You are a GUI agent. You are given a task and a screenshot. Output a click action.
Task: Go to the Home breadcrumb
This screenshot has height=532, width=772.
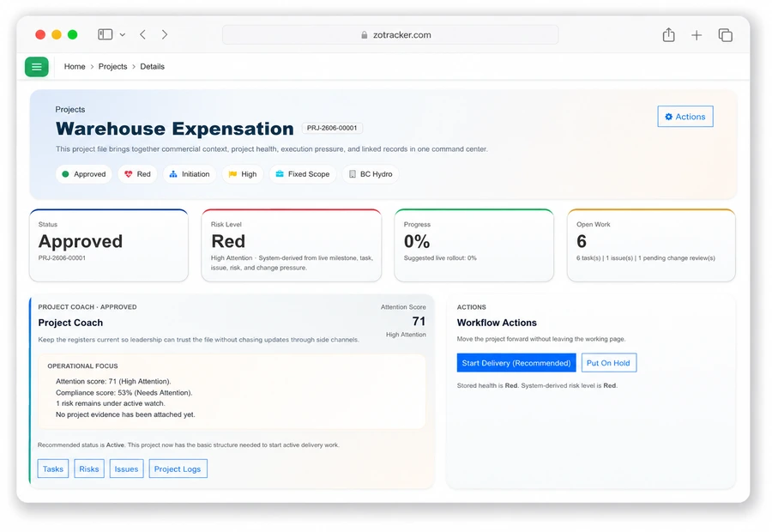tap(75, 67)
